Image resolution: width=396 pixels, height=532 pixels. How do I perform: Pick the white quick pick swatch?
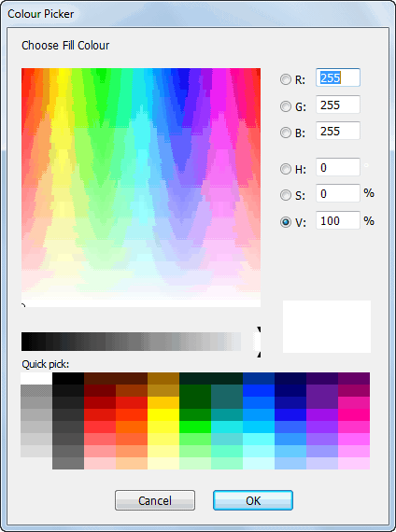[x=36, y=379]
